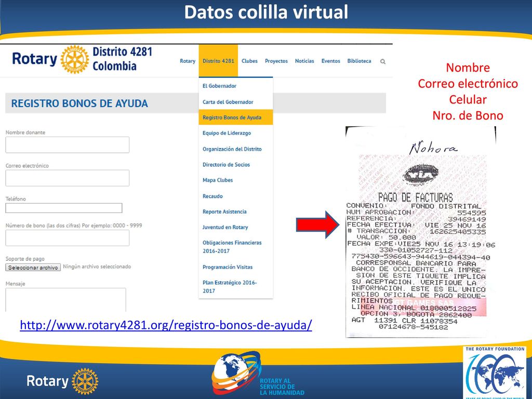
Task: Click the 'Nro. de Bono' red text
Action: tap(468, 116)
